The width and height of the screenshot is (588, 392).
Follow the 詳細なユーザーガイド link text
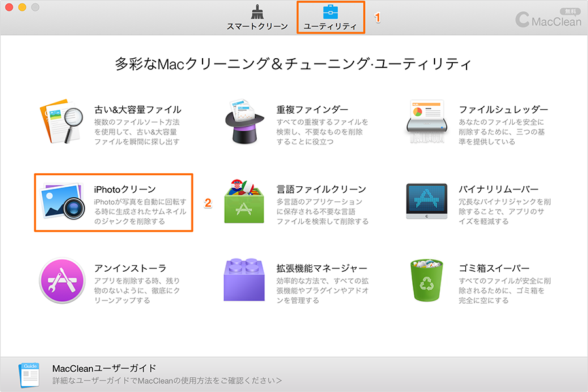[x=167, y=381]
